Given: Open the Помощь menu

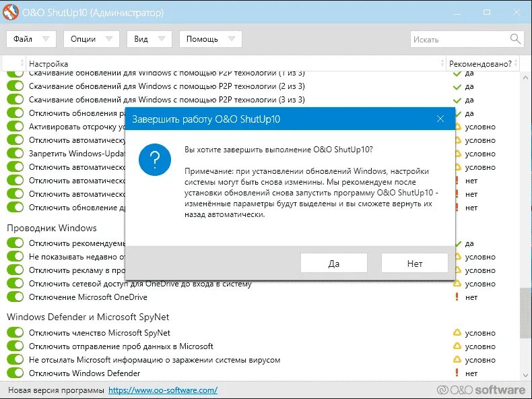Looking at the screenshot, I should click(x=210, y=39).
